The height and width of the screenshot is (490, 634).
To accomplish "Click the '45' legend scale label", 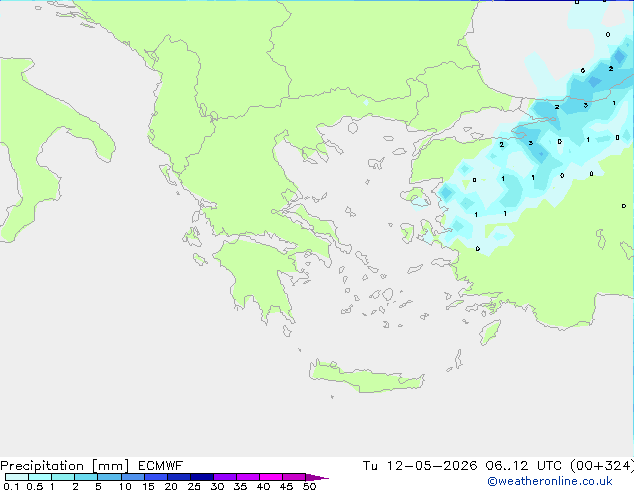I will tap(286, 486).
